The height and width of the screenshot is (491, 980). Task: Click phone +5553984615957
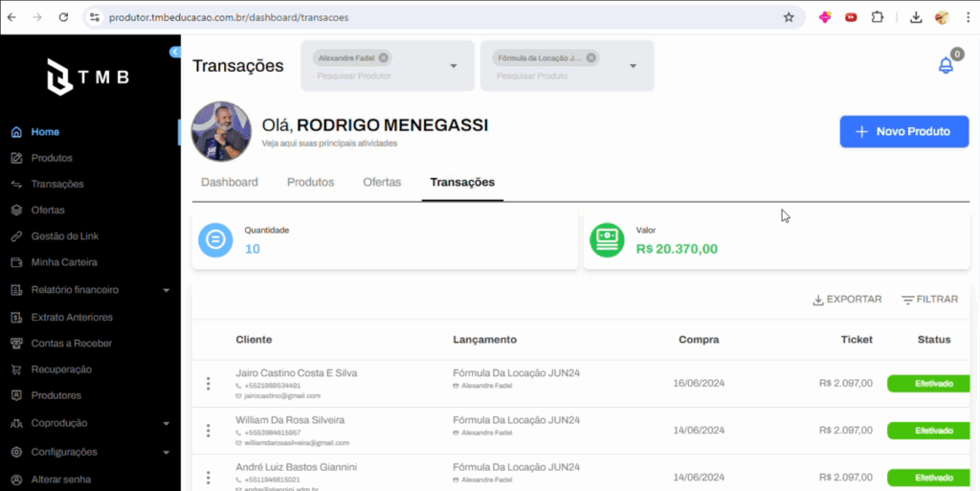(x=273, y=433)
